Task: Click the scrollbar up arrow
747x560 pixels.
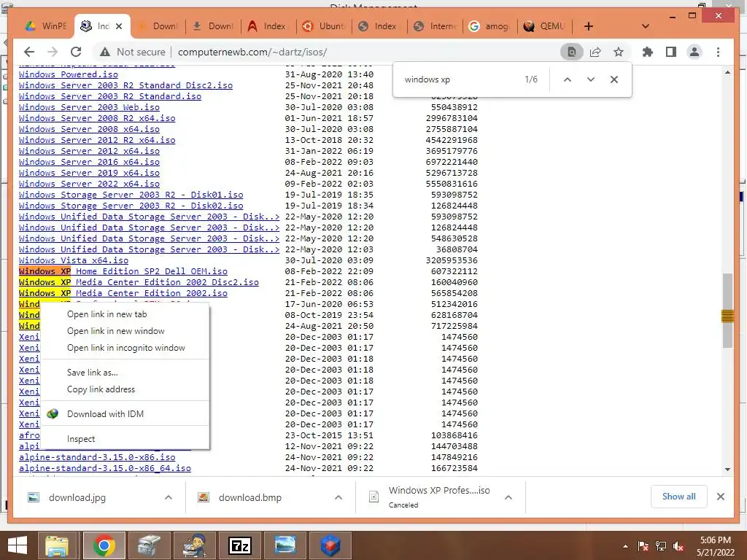Action: pyautogui.click(x=727, y=72)
